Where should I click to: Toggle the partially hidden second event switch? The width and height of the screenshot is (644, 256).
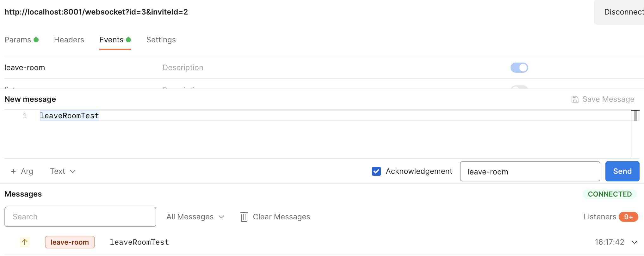[519, 87]
